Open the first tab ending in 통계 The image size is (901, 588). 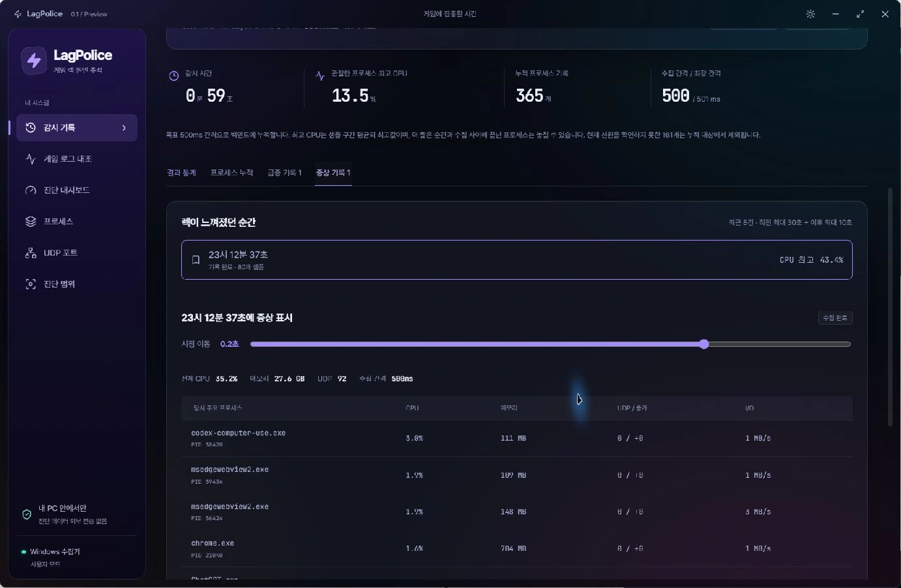pos(181,173)
